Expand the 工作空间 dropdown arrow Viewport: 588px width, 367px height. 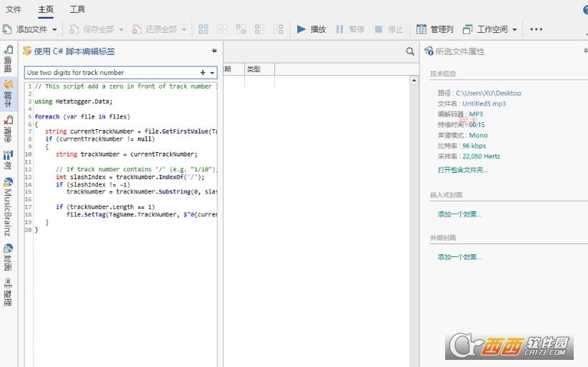(514, 29)
